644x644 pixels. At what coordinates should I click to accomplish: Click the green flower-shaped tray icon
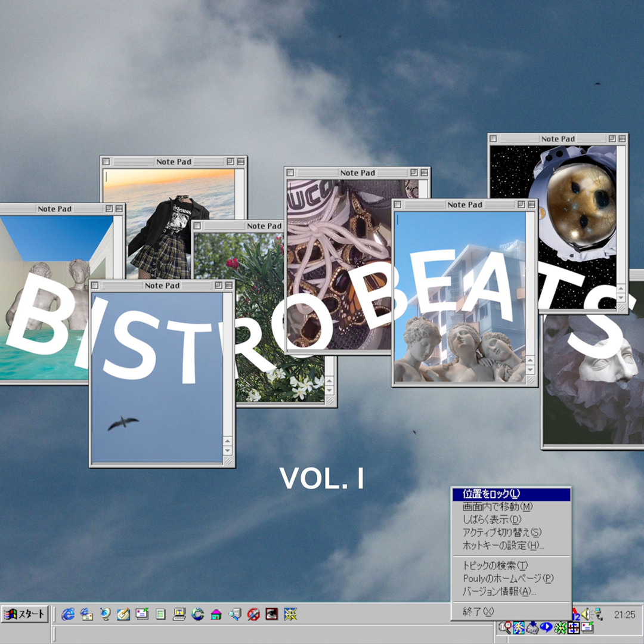click(560, 627)
